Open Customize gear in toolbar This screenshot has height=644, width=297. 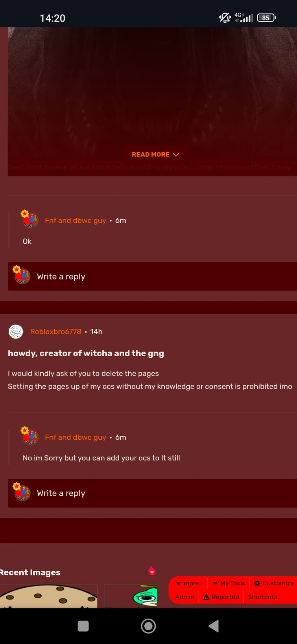[274, 583]
